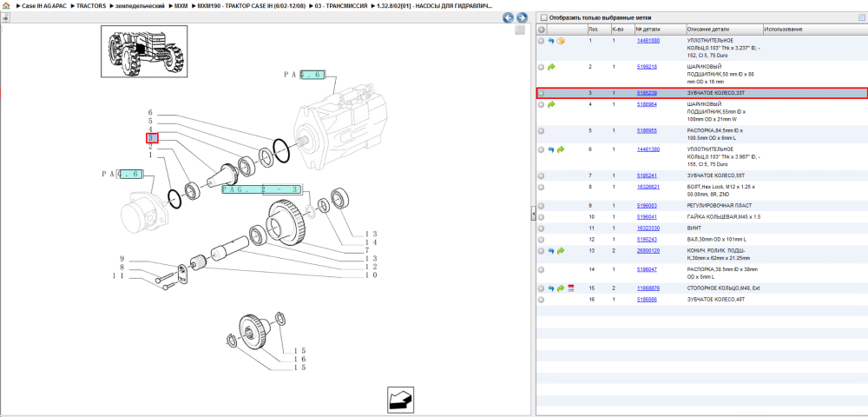
Task: Open part number link 14461080
Action: coord(648,41)
